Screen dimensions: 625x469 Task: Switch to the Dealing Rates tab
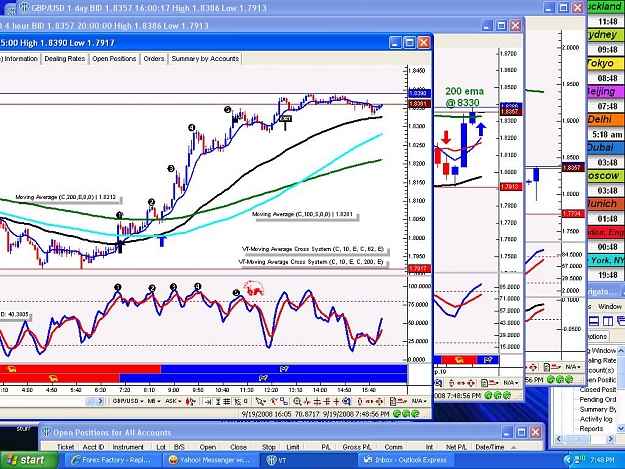[x=65, y=59]
